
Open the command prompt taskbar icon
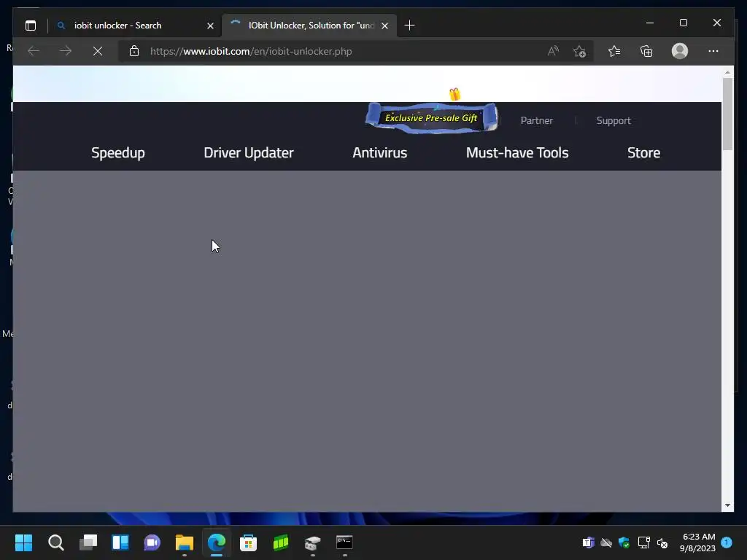(x=344, y=542)
